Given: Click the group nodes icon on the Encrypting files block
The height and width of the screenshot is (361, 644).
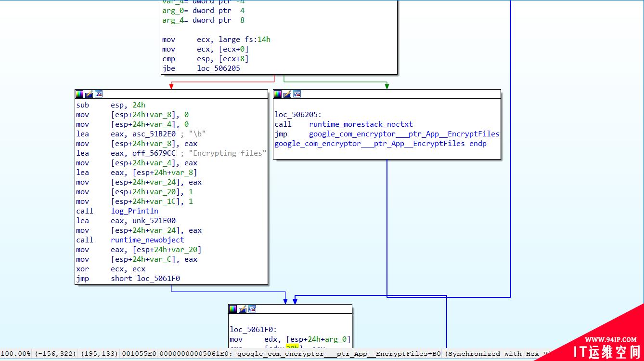Looking at the screenshot, I should click(99, 94).
